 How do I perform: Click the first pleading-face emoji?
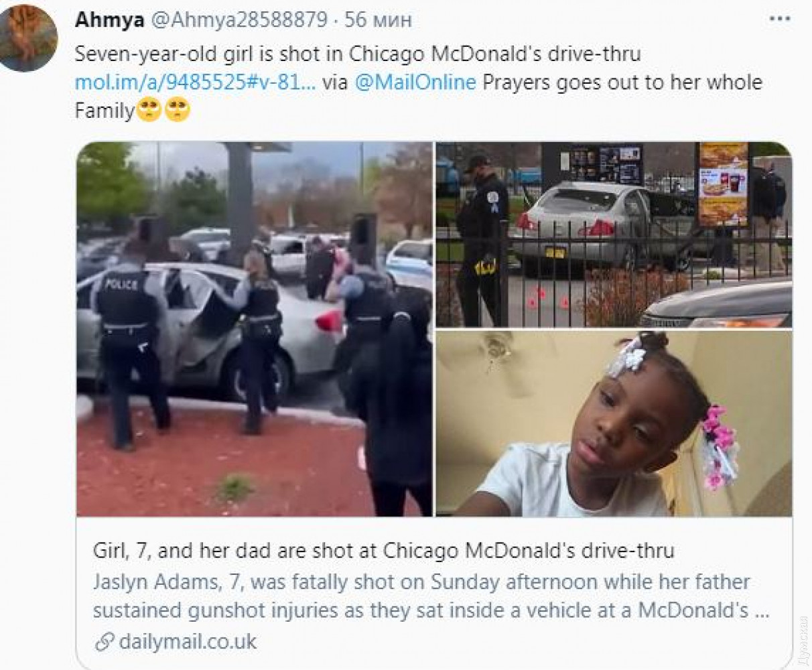tap(148, 110)
